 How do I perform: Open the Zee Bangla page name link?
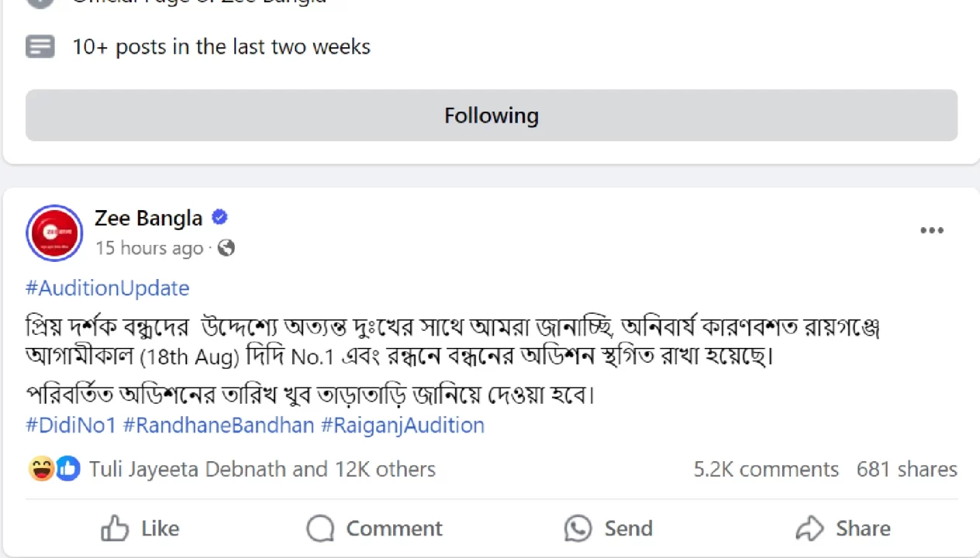click(x=148, y=218)
